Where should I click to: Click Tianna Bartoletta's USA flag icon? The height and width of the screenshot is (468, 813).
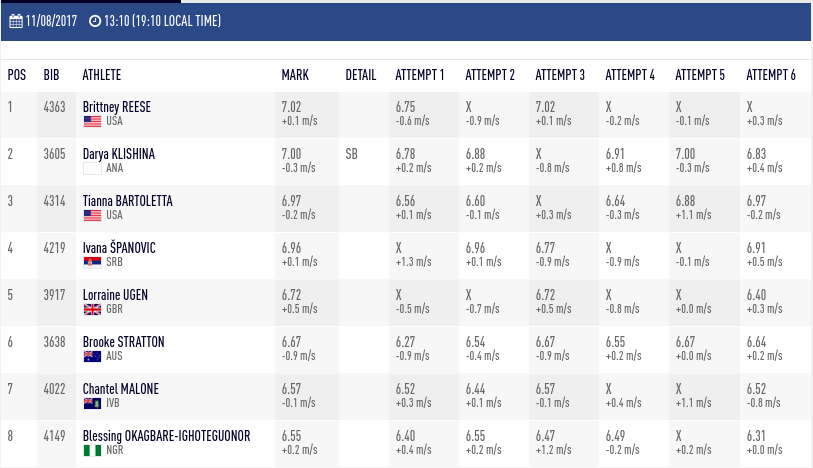[x=92, y=216]
